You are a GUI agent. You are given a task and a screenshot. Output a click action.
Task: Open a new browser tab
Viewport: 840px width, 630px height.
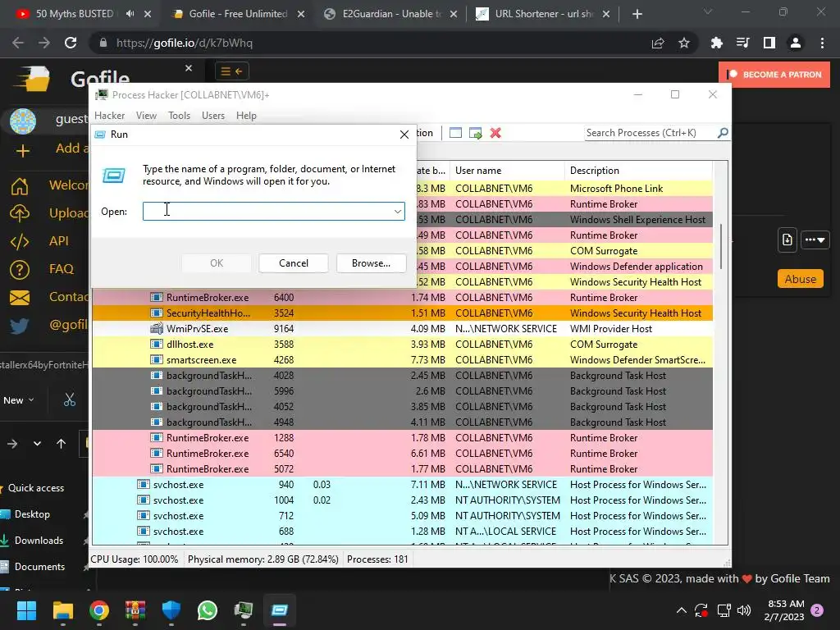pyautogui.click(x=637, y=14)
